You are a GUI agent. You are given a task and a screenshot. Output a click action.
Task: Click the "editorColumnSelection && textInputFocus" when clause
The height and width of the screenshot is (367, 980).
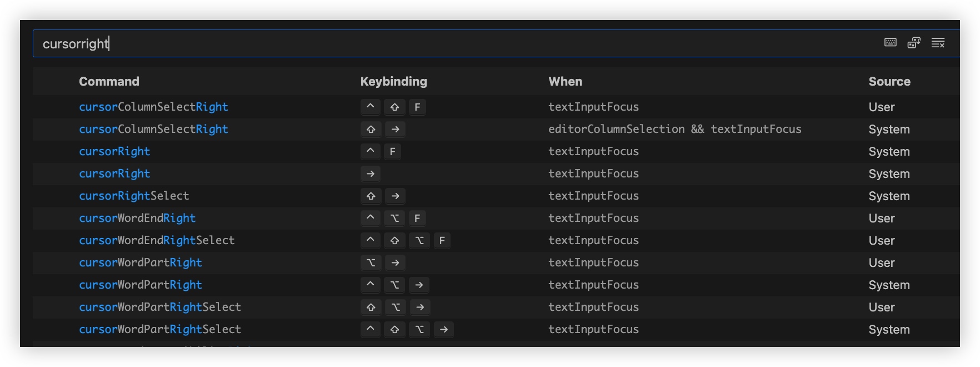click(x=674, y=129)
